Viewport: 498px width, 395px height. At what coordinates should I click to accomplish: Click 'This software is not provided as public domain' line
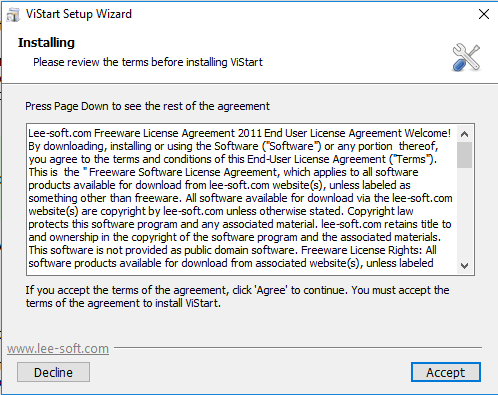[163, 250]
